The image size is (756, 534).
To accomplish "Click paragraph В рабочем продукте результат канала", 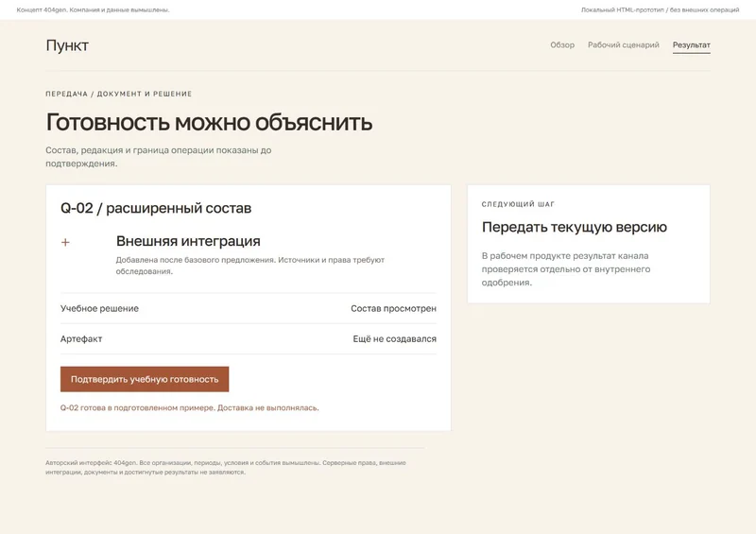I will coord(566,268).
